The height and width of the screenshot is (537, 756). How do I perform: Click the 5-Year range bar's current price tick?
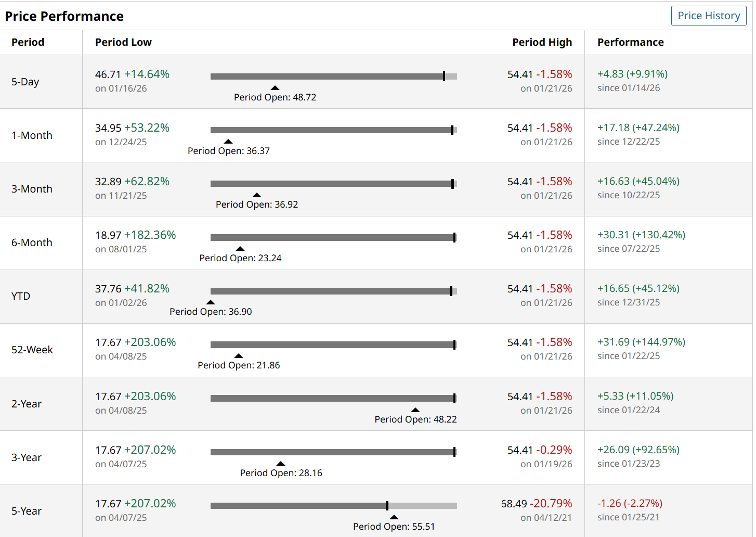coord(387,506)
